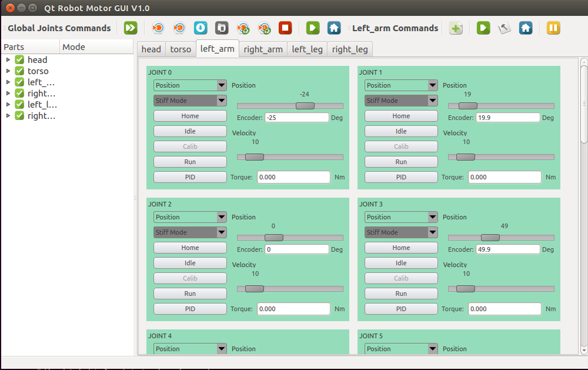This screenshot has width=588, height=370.
Task: Toggle the torso part checkbox
Action: click(19, 71)
